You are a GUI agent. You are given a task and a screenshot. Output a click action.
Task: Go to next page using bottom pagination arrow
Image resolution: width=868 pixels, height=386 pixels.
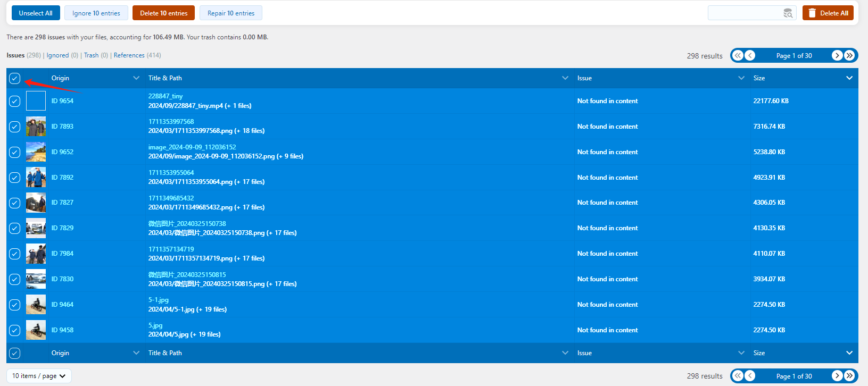[x=837, y=376]
